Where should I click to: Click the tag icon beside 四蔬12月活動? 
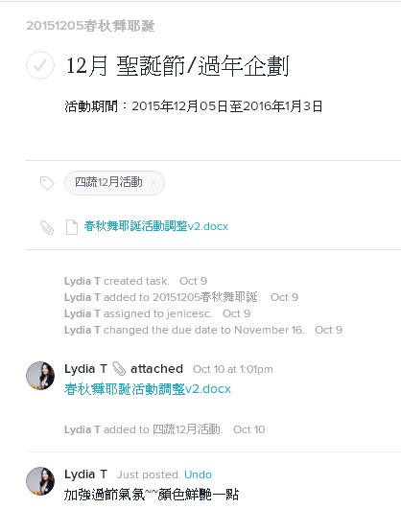[47, 183]
